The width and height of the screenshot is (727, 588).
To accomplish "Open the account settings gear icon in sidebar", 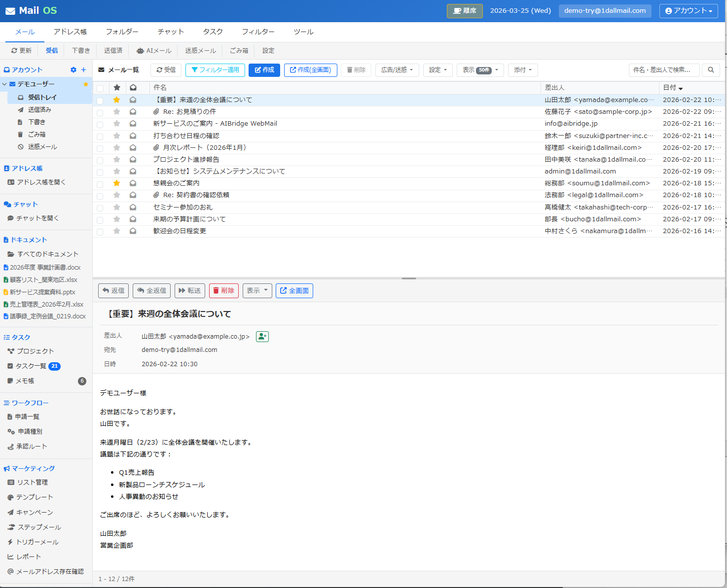I will point(73,70).
